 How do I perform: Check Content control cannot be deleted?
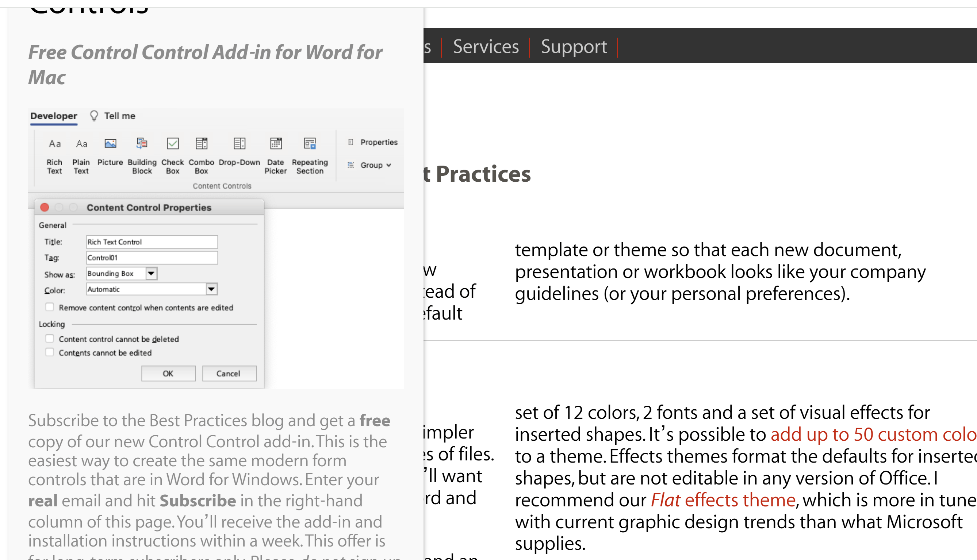tap(50, 339)
